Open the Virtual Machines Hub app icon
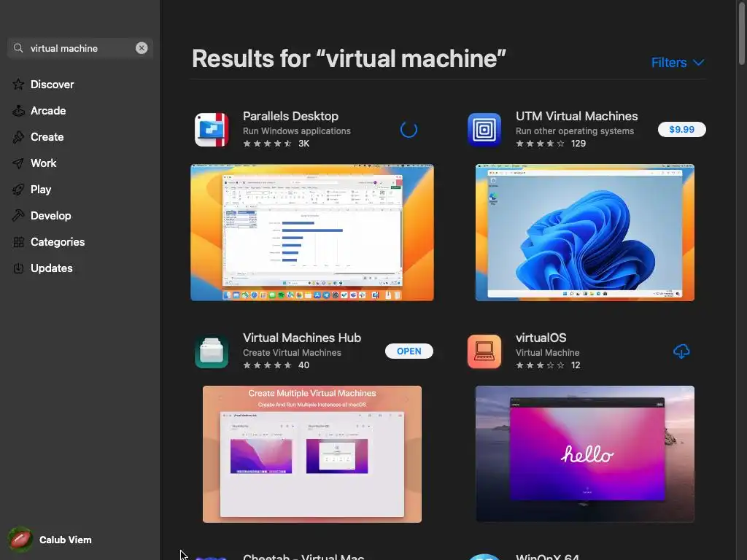 212,351
